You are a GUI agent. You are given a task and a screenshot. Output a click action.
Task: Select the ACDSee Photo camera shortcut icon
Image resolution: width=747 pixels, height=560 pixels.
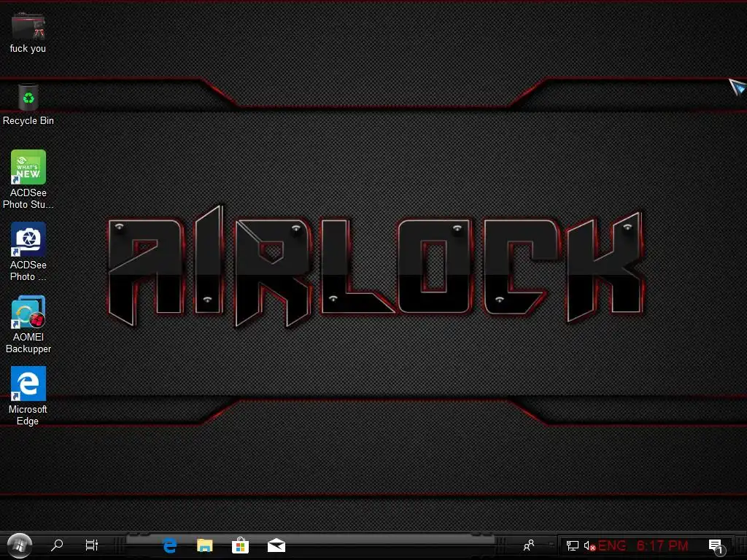coord(28,239)
